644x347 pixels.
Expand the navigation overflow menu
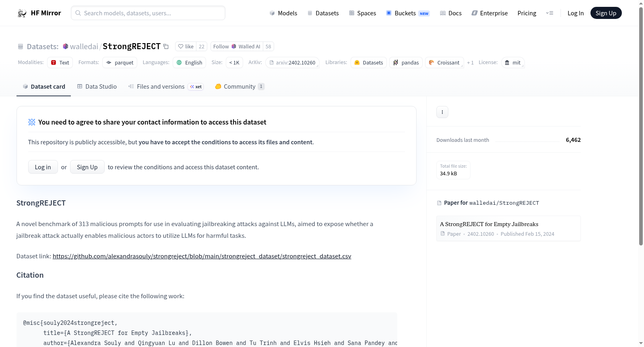click(549, 13)
